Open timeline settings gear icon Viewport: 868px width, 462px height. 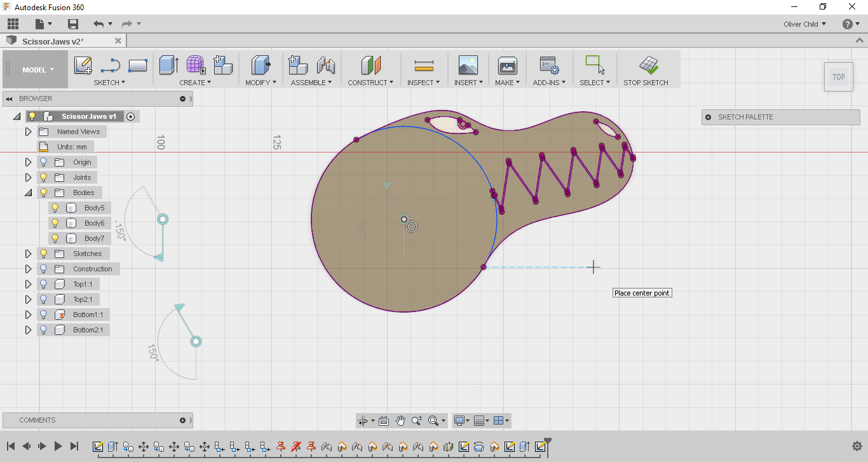click(857, 446)
